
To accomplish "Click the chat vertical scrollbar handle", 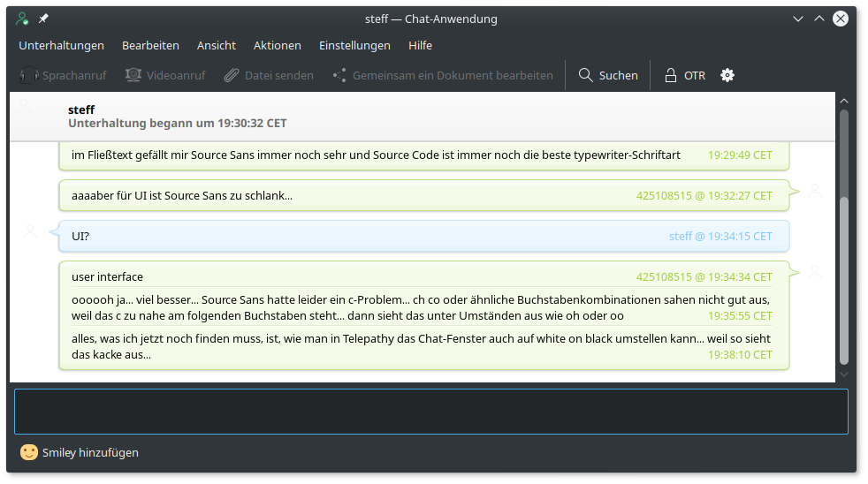I will (x=844, y=281).
